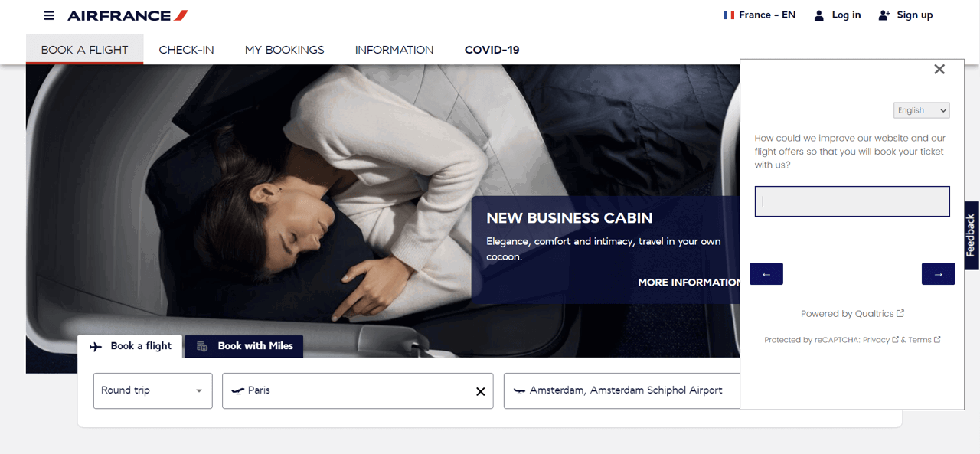
Task: Change country from France - EN
Action: pyautogui.click(x=759, y=15)
